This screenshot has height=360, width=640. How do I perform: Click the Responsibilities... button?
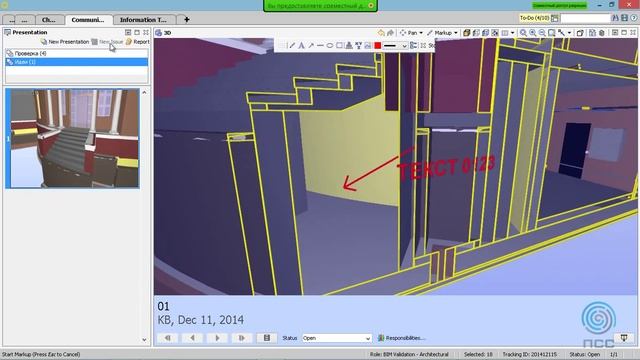point(402,338)
